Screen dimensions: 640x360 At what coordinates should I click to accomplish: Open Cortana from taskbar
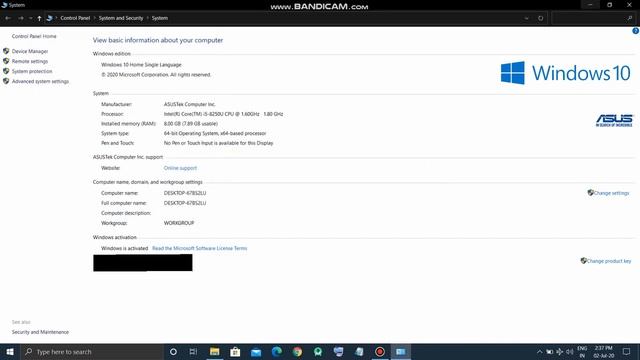tap(173, 351)
